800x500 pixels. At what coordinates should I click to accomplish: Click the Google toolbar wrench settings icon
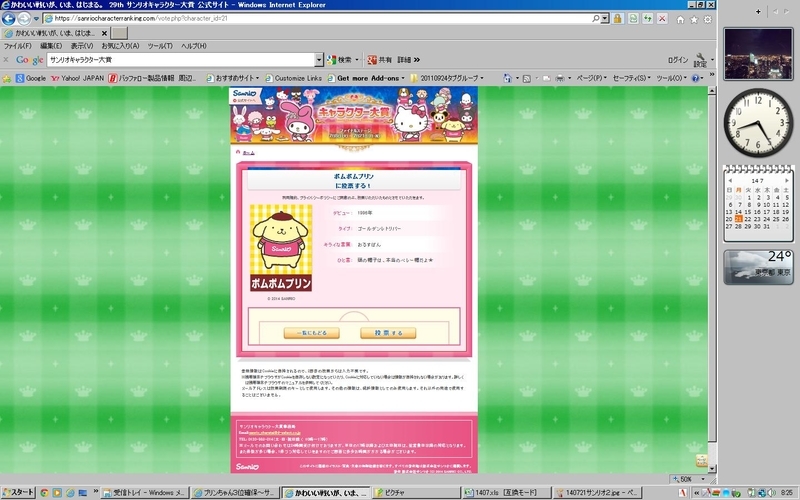pyautogui.click(x=700, y=60)
